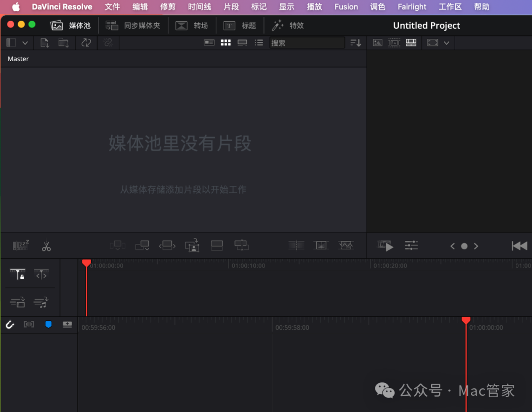
Task: Open the 同步媒体夹 sync bin panel
Action: tap(133, 26)
